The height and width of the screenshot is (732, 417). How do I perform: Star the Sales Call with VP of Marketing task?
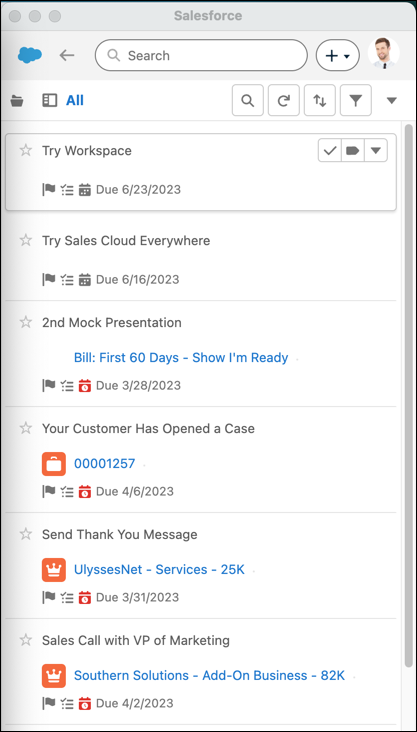point(26,640)
